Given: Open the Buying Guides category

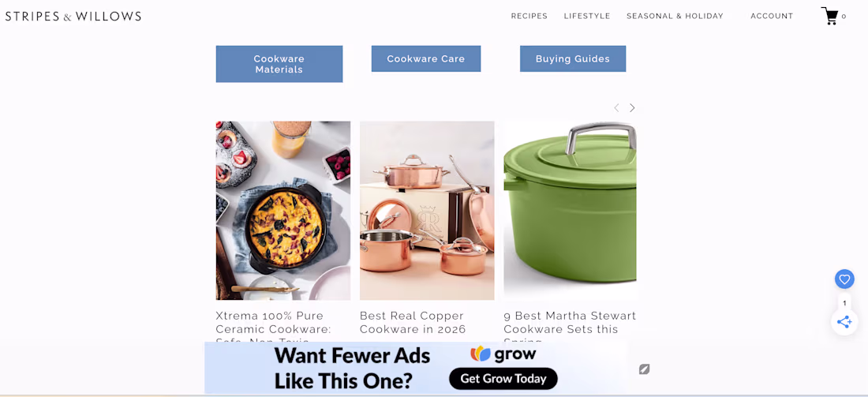Looking at the screenshot, I should click(x=572, y=58).
